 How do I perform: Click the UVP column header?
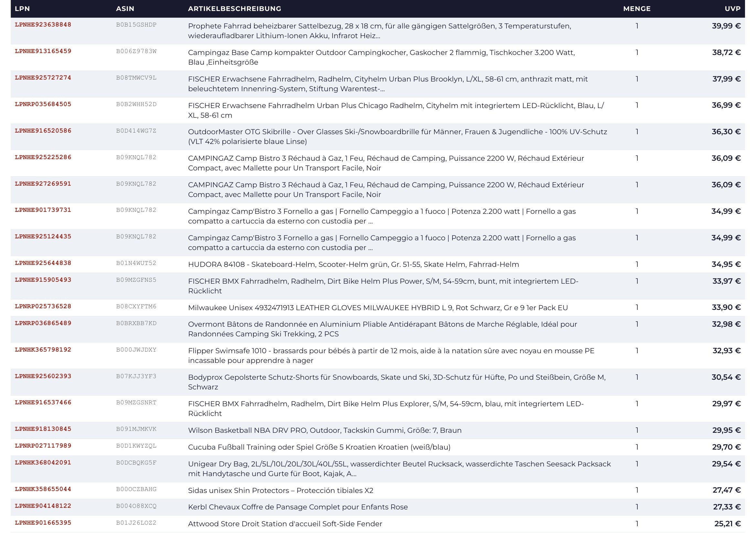click(x=733, y=8)
